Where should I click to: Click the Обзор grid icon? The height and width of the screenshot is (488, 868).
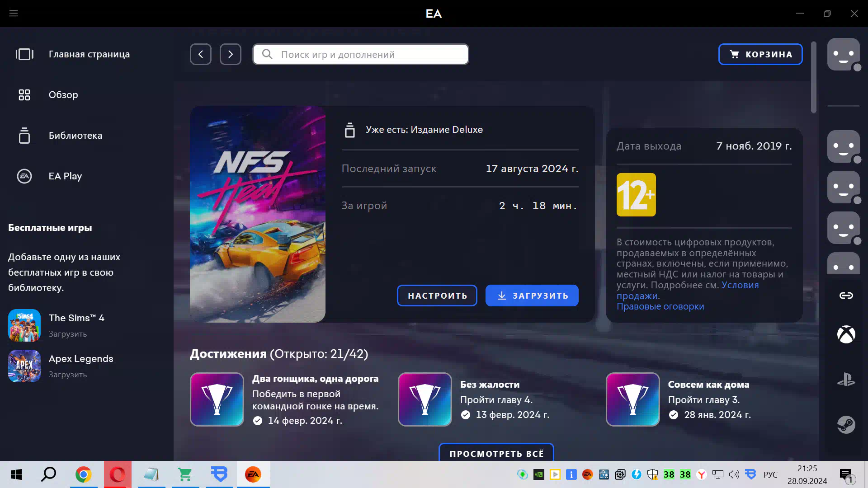(24, 95)
